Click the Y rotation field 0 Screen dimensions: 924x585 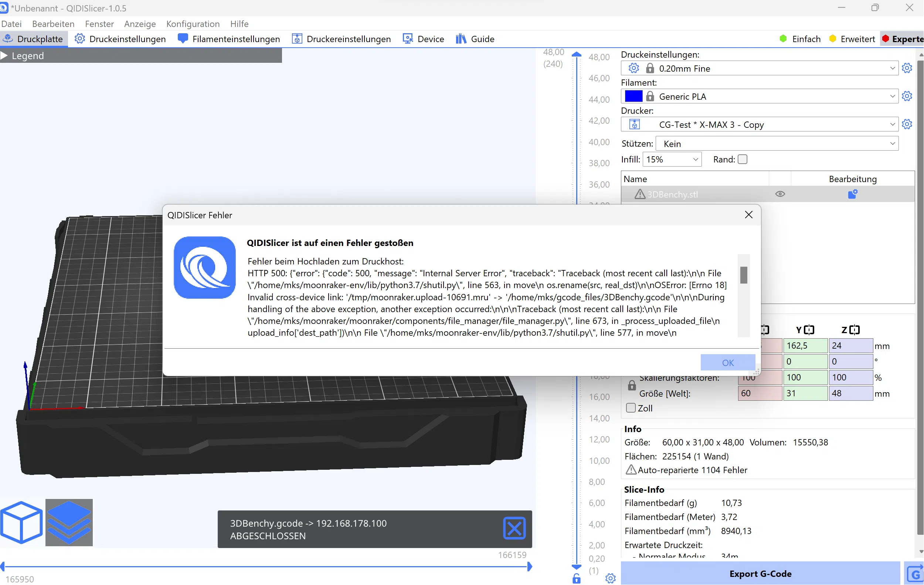point(805,362)
